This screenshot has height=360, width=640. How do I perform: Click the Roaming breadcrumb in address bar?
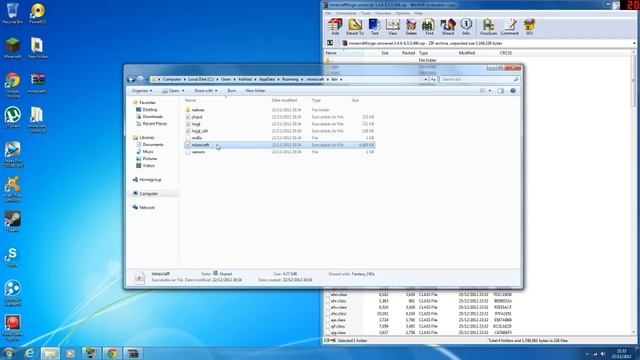tap(290, 79)
